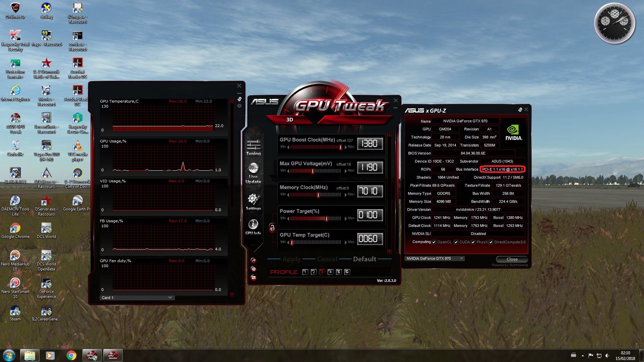Open Google Chrome from the taskbar
The width and height of the screenshot is (644, 362).
pos(71,355)
